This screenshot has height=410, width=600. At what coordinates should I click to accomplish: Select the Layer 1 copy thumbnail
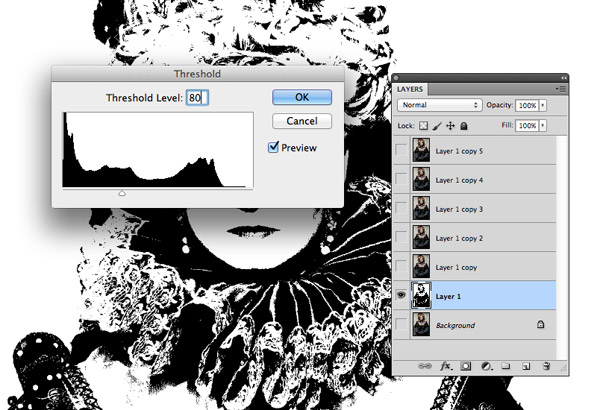421,266
